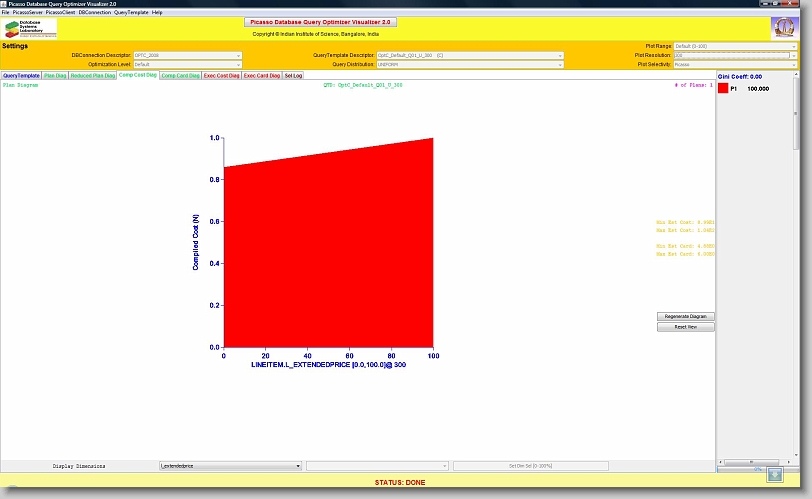Screen dimensions: 812x499
Task: Open the Sel Log tab
Action: [293, 75]
